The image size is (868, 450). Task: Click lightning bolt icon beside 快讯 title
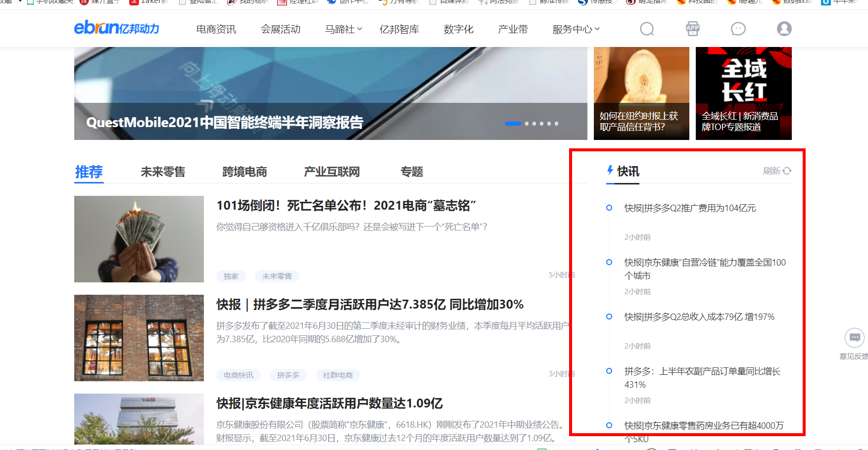click(610, 171)
